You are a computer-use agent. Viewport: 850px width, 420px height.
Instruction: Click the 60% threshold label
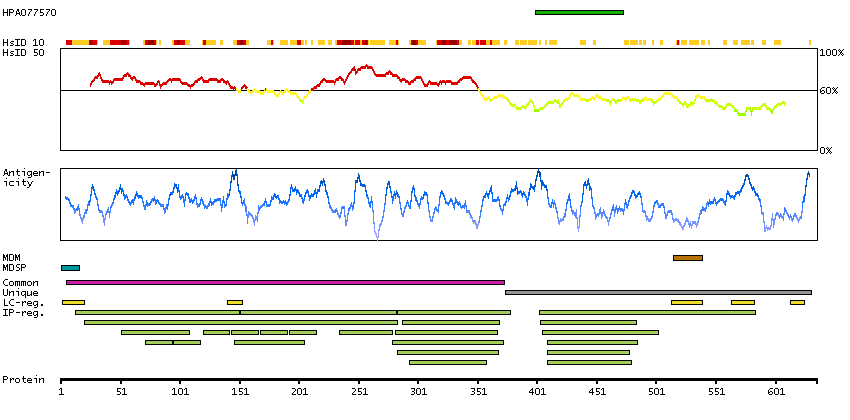[831, 91]
